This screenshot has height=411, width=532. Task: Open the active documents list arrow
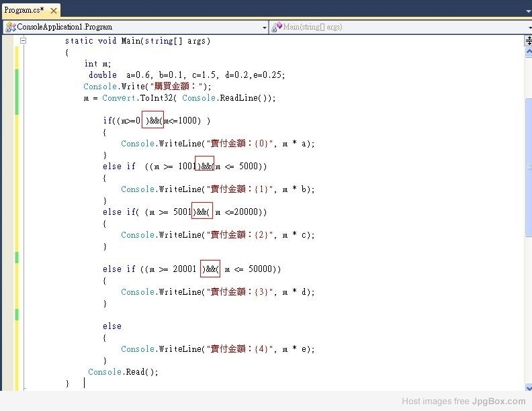527,11
